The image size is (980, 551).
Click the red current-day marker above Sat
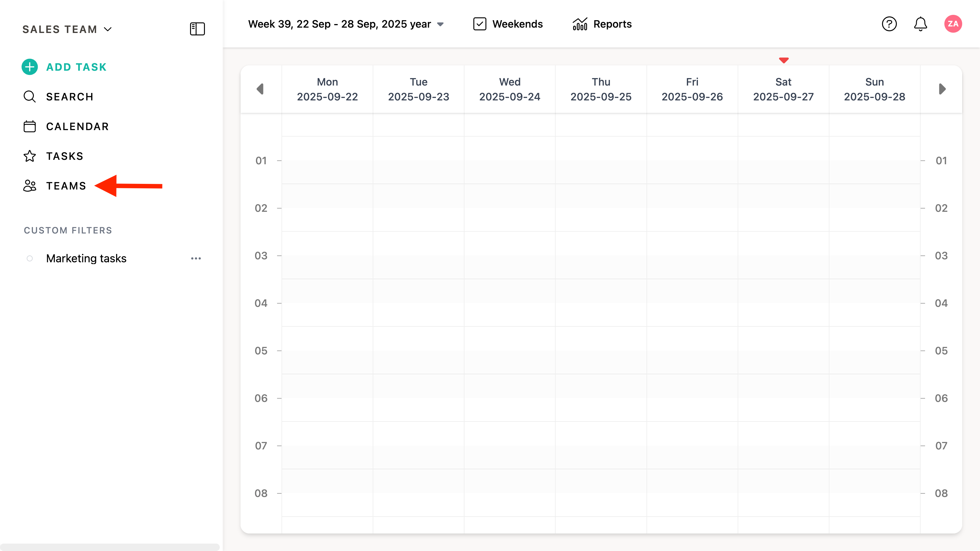(783, 60)
